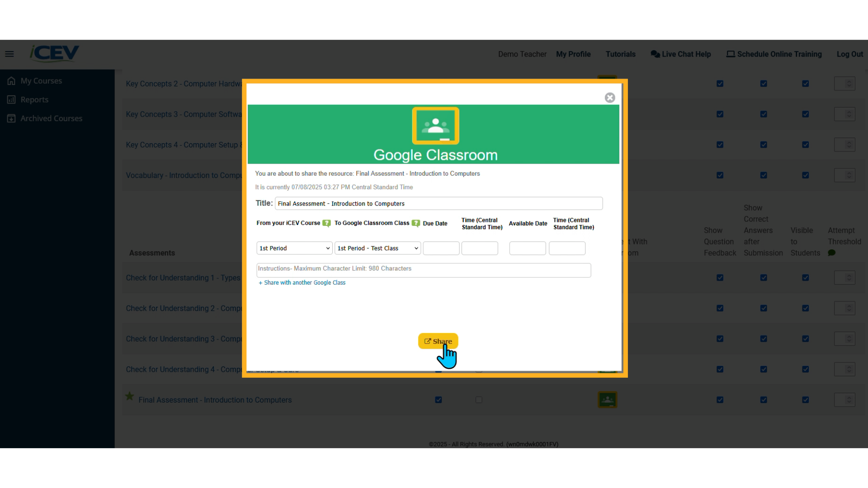Toggle Visible to Students for Key Concepts 3
The image size is (868, 488).
click(805, 114)
